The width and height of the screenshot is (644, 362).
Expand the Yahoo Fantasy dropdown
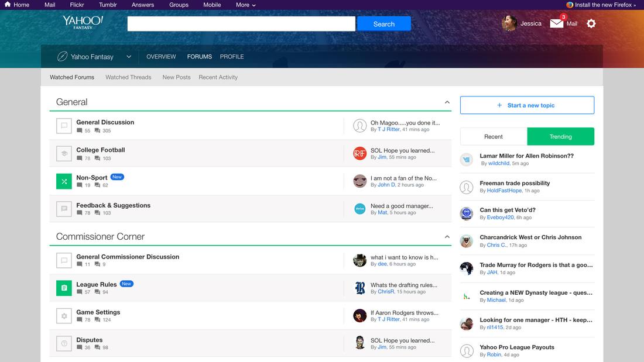(x=128, y=57)
